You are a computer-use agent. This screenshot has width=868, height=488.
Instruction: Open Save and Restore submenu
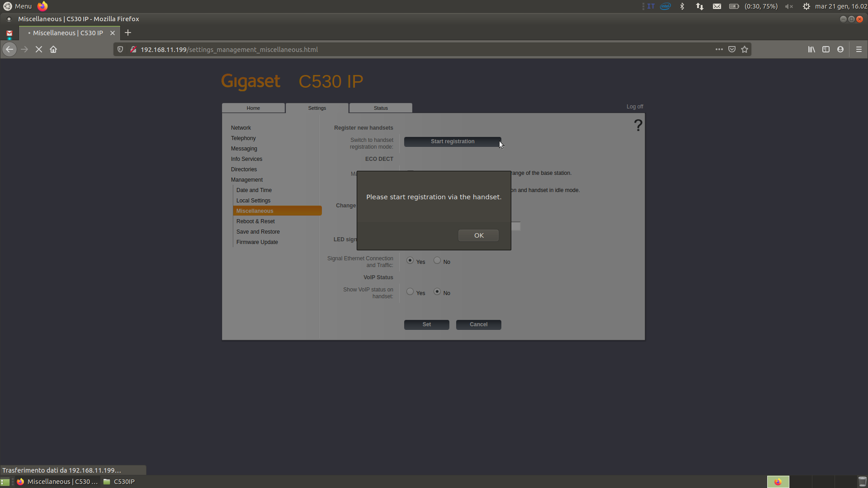[258, 232]
